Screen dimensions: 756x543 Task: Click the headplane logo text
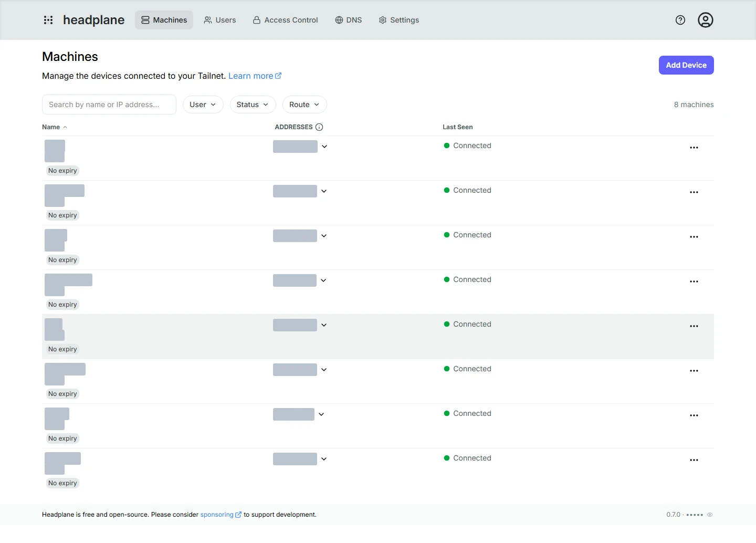pos(94,20)
